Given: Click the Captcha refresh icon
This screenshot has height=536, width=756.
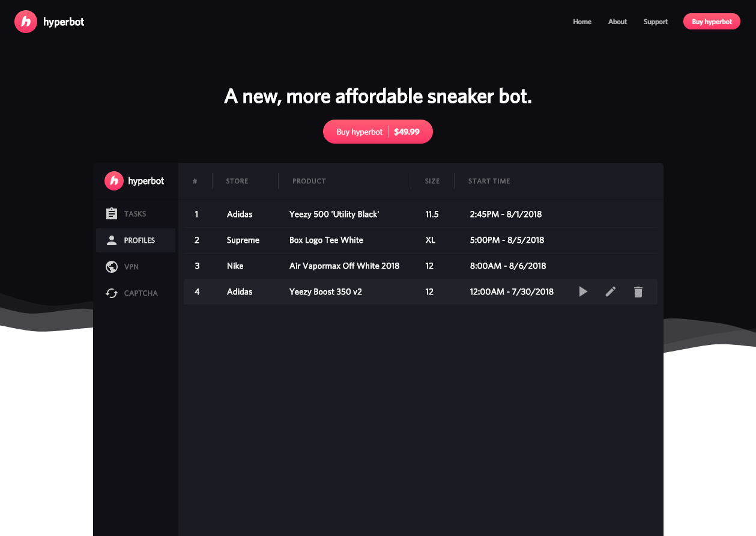Looking at the screenshot, I should point(111,293).
